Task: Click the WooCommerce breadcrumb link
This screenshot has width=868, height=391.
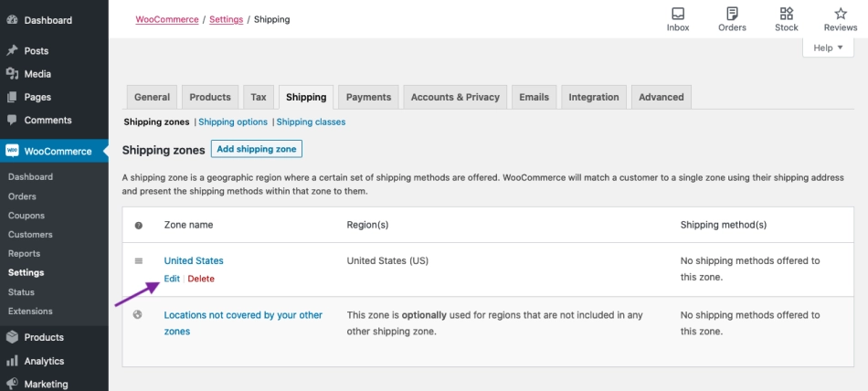Action: (x=167, y=19)
